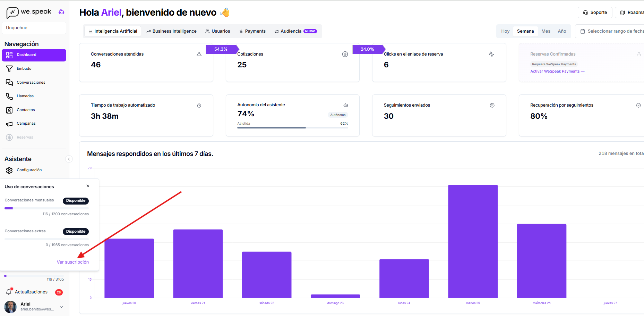Click the Actualizaciones bell icon

click(9, 292)
